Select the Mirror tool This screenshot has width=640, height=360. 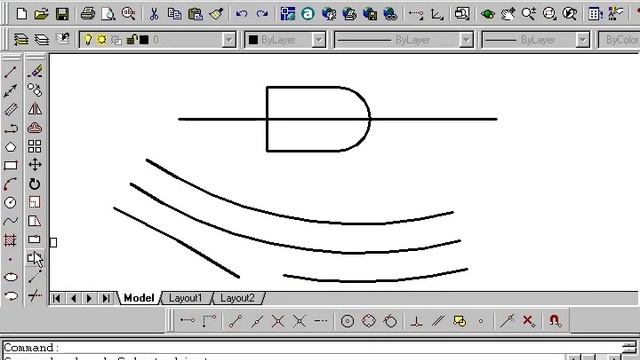point(35,109)
